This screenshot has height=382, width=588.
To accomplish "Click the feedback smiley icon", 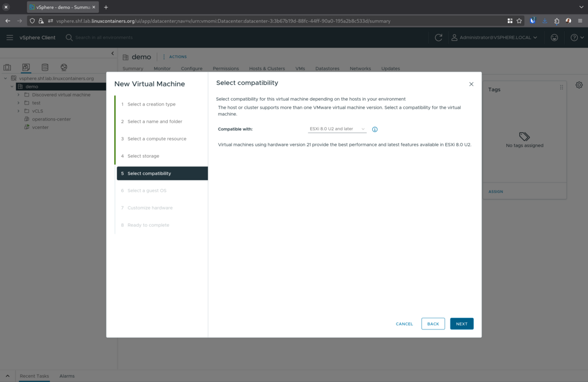I will (554, 38).
